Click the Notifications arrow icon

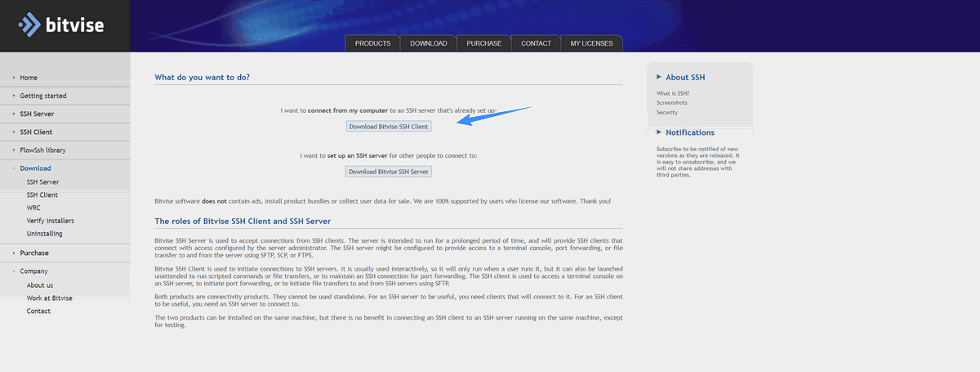point(659,132)
